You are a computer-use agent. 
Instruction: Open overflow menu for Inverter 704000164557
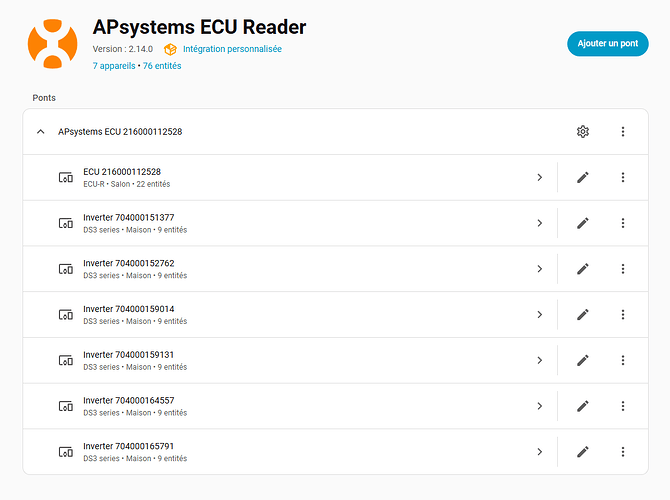623,406
